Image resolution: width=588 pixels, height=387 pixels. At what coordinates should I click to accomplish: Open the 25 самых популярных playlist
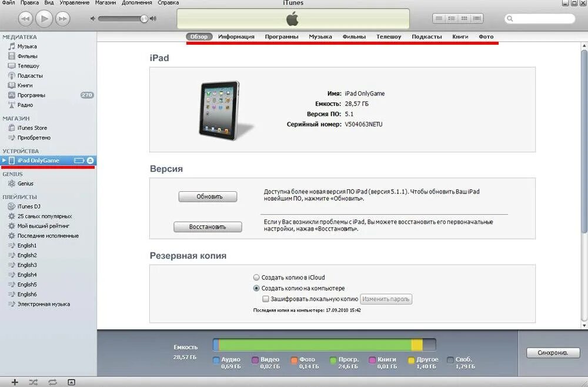click(44, 216)
